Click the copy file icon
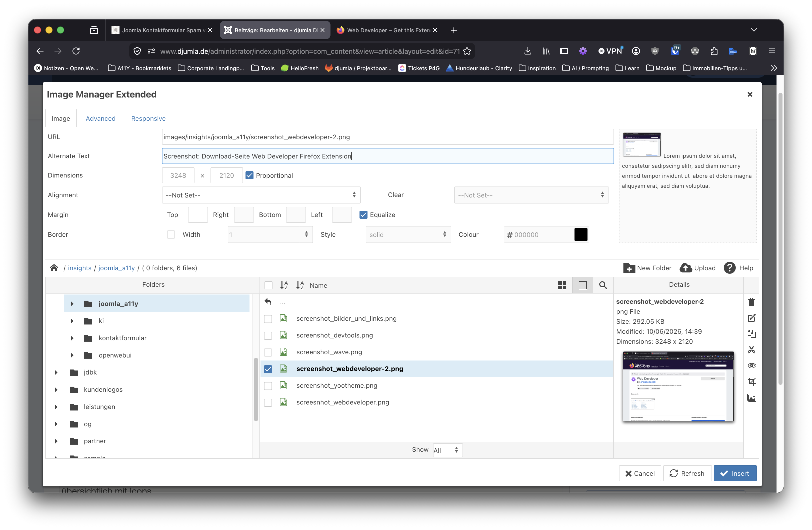Viewport: 812px width, 530px height. coord(751,334)
